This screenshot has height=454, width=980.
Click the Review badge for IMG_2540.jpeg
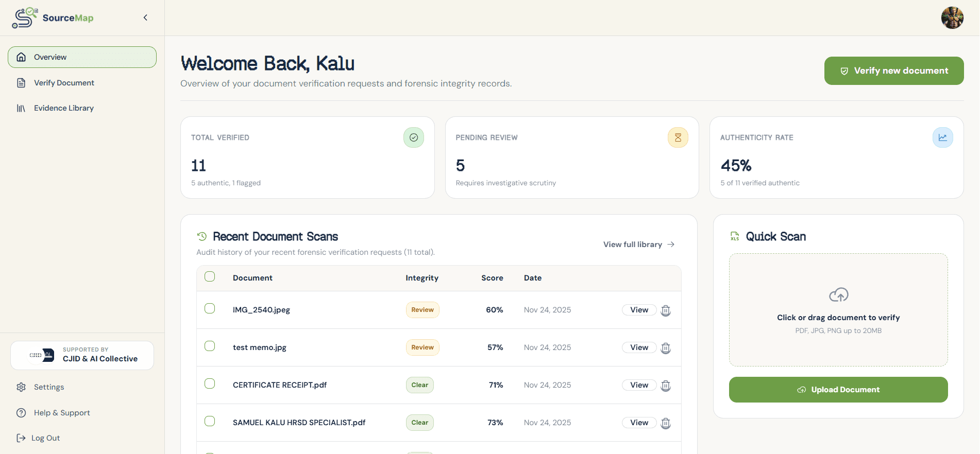click(x=423, y=310)
